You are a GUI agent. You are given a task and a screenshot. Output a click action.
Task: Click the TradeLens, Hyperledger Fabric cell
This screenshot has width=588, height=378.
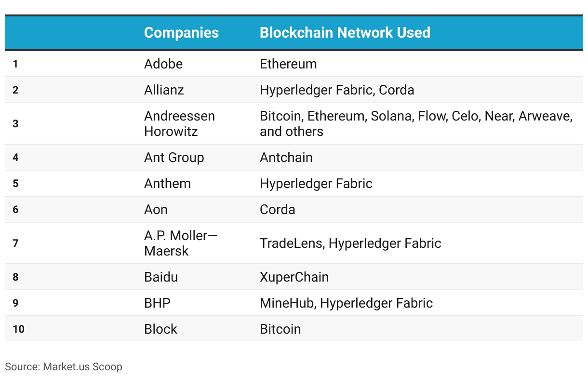(350, 243)
